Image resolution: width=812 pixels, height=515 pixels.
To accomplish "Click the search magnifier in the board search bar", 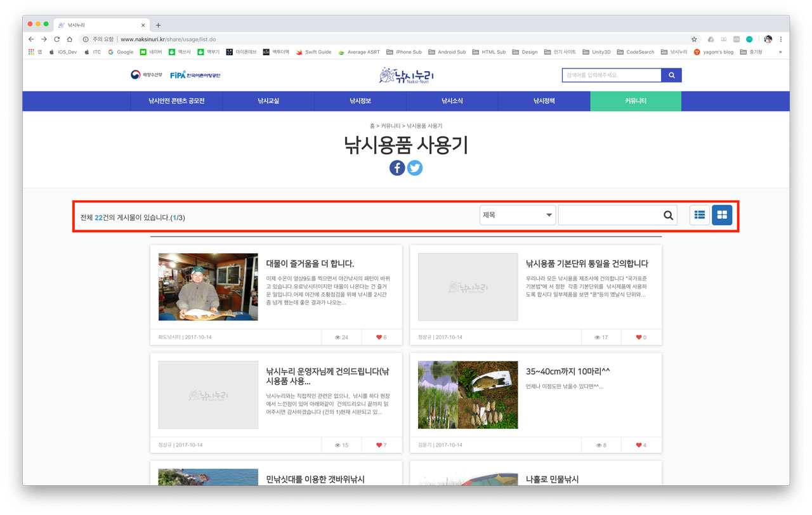I will click(x=668, y=214).
